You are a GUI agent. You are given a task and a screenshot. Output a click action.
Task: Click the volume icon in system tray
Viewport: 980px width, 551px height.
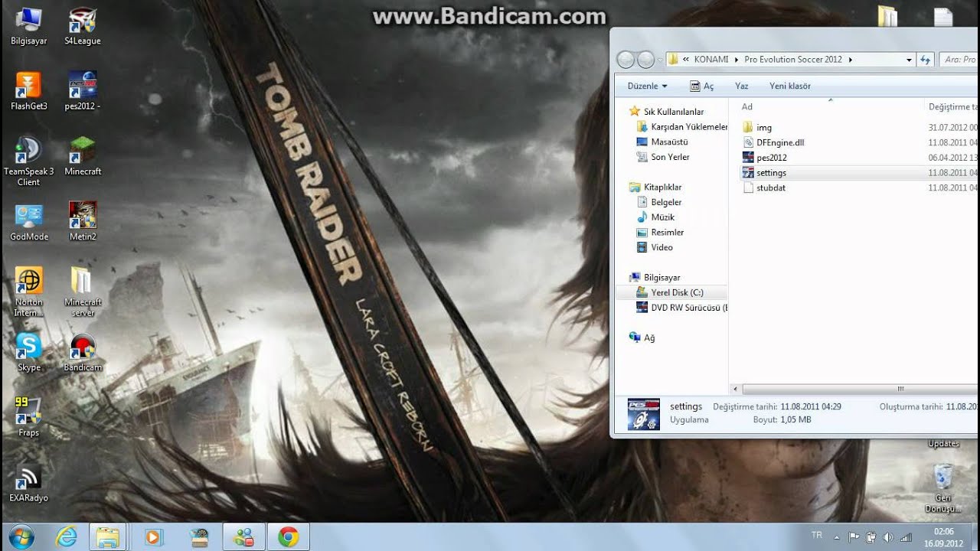pos(888,537)
